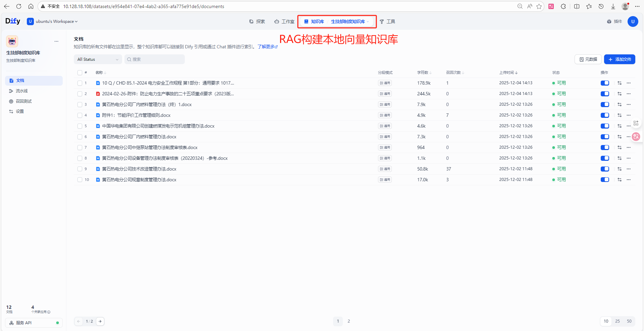Open the plugins (插件) icon
Viewport: 644px width, 331px height.
(614, 21)
